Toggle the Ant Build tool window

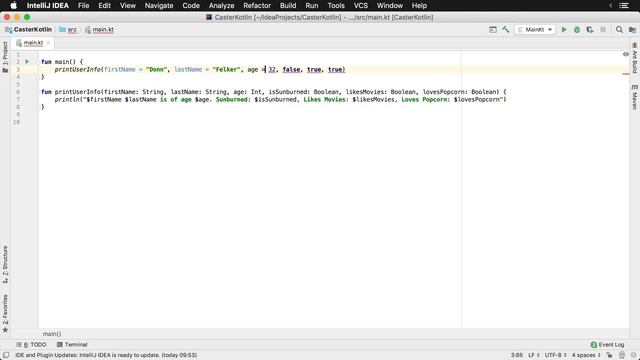point(635,58)
